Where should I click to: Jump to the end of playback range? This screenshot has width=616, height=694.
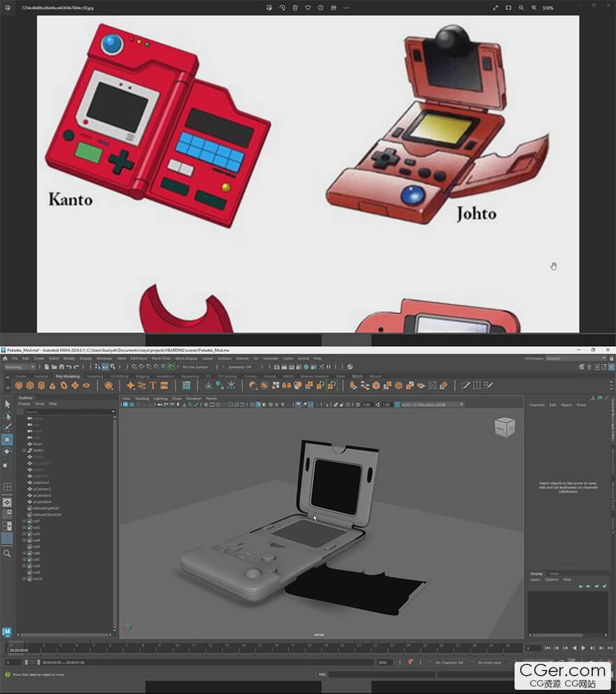pyautogui.click(x=610, y=648)
